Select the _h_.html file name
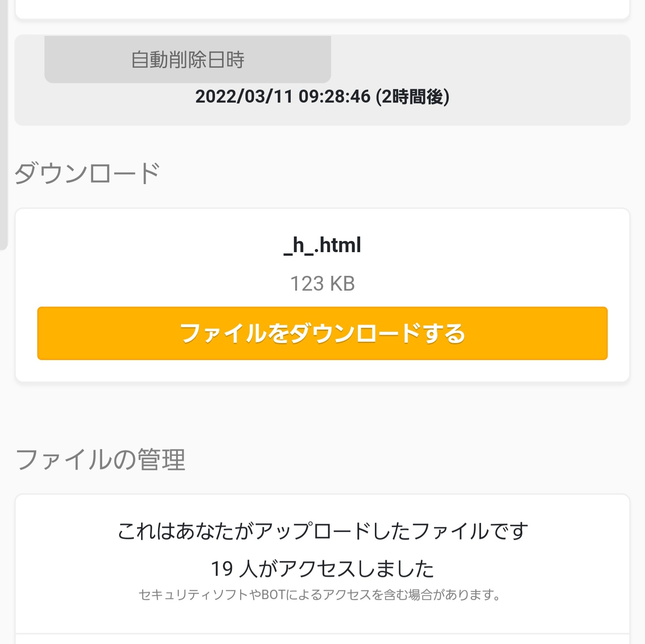 pyautogui.click(x=322, y=245)
